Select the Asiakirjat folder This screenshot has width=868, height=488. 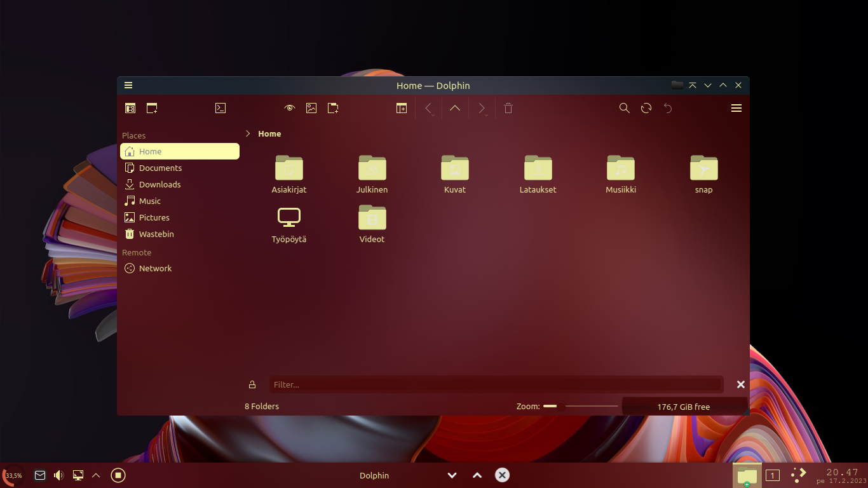(289, 175)
